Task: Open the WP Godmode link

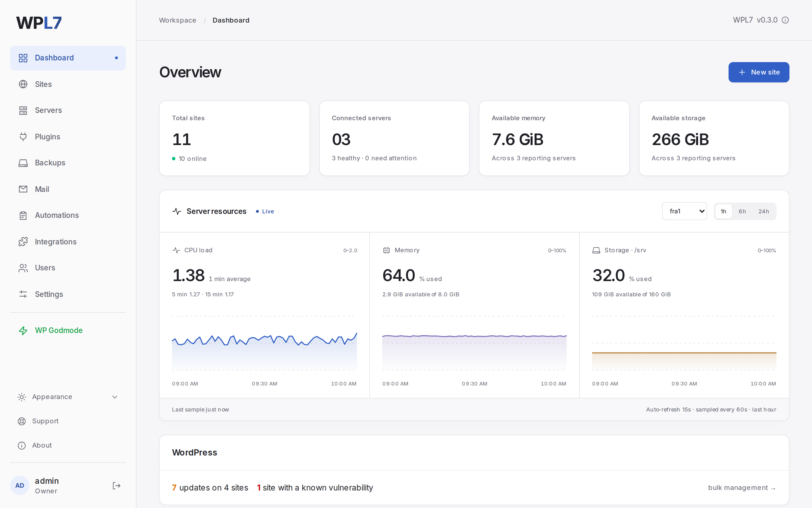Action: (68, 330)
